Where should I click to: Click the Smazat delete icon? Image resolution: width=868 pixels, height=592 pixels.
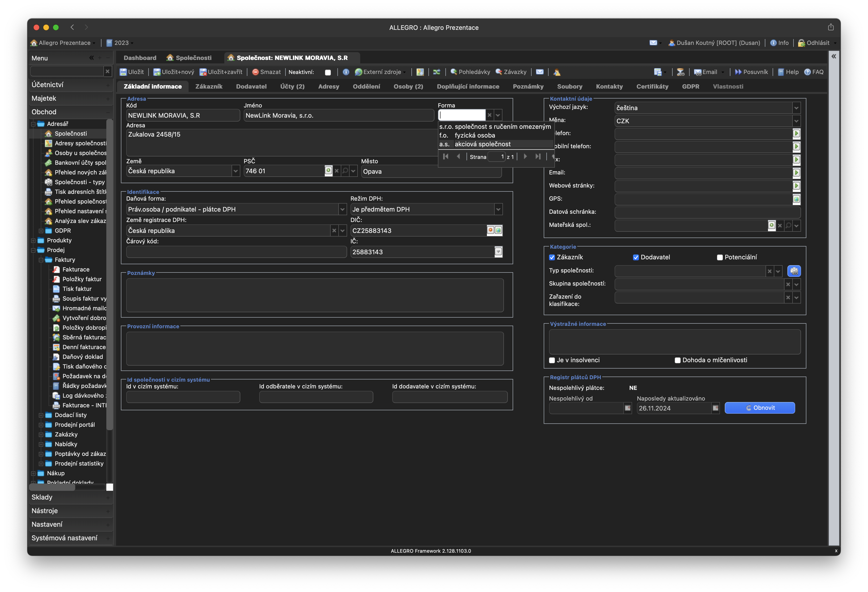click(x=255, y=72)
